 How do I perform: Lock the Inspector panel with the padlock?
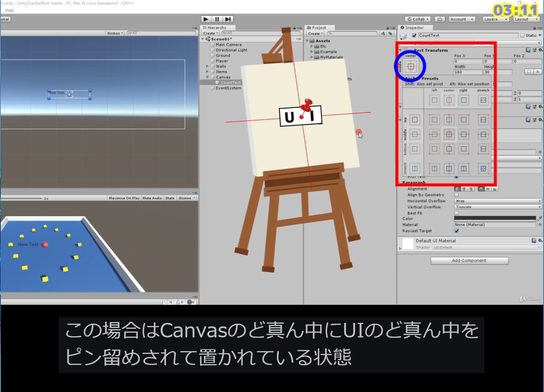[535, 28]
